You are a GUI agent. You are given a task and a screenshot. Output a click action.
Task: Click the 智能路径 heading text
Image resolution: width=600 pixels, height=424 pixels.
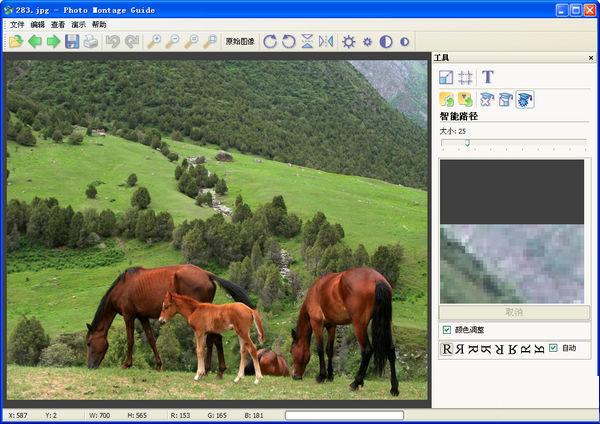click(459, 116)
